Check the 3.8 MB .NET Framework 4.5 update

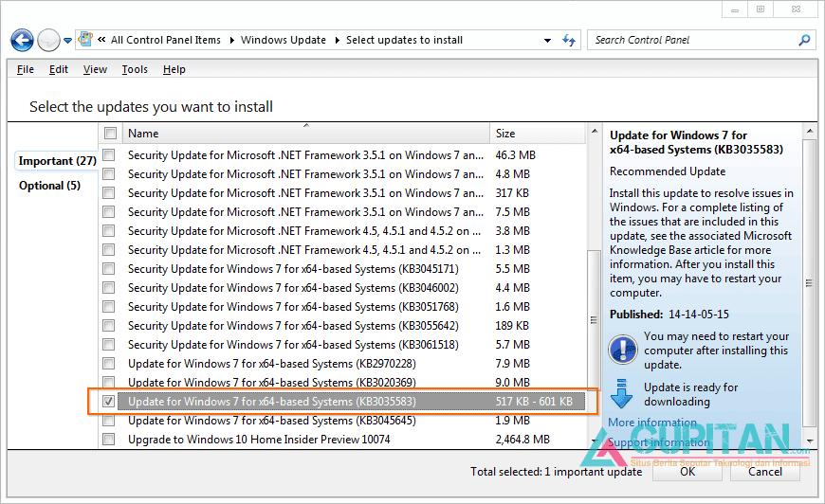click(x=108, y=231)
